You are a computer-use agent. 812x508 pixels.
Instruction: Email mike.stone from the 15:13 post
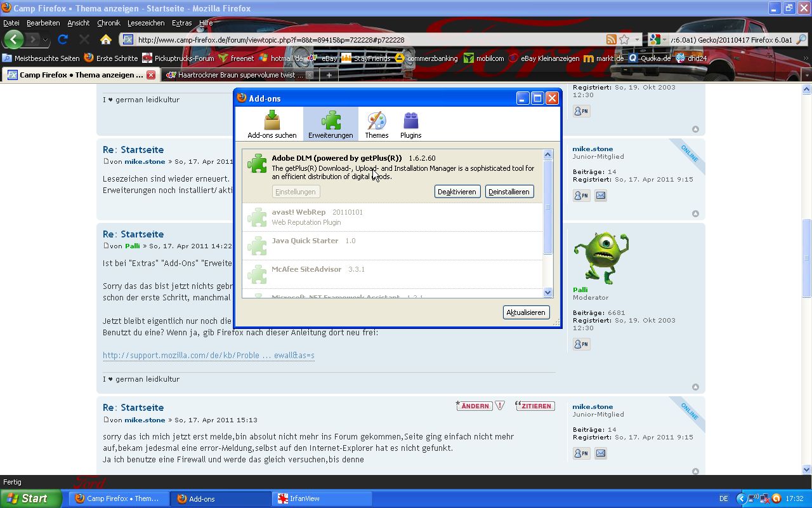(601, 453)
